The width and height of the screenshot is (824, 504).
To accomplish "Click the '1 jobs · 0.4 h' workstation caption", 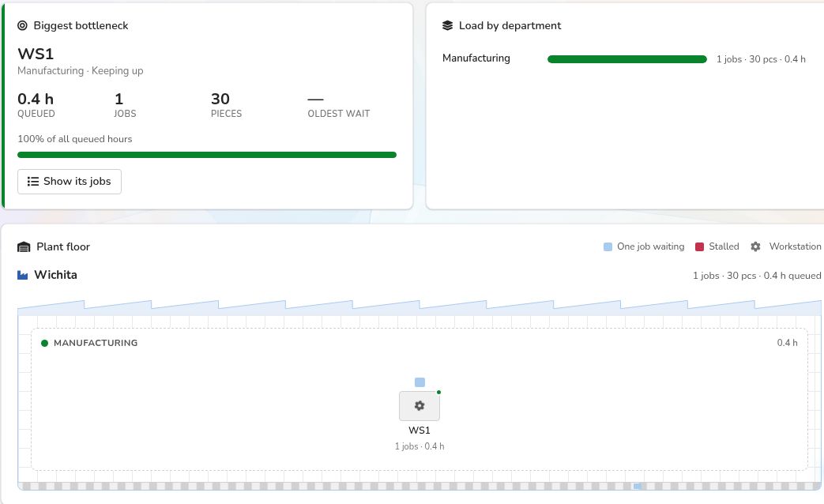I will click(420, 446).
